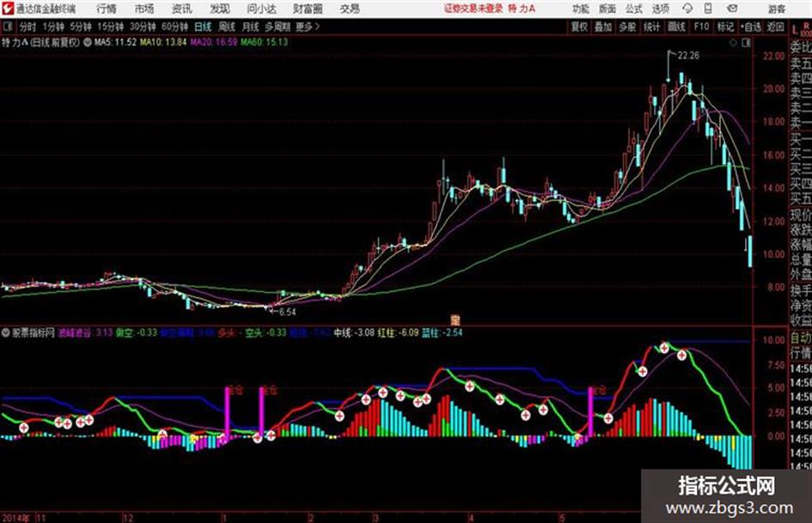812x523 pixels.
Task: Select the 日线 daily chart tab
Action: pyautogui.click(x=203, y=27)
